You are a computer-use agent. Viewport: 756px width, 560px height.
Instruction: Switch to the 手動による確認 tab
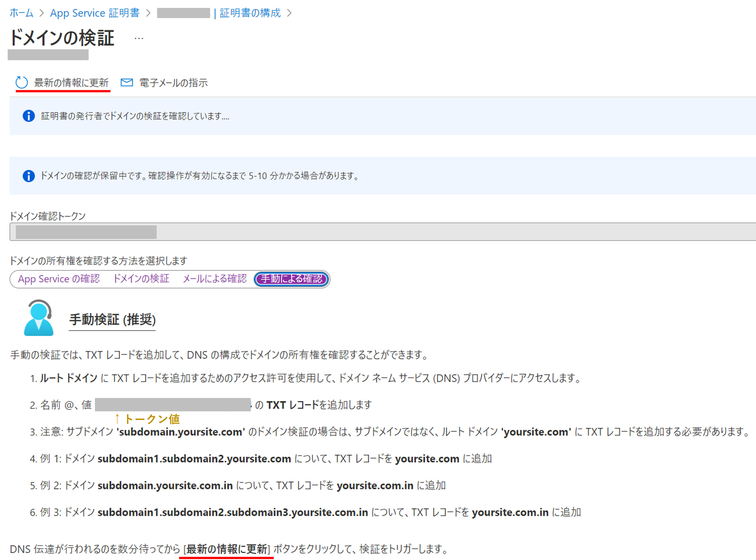[x=291, y=279]
